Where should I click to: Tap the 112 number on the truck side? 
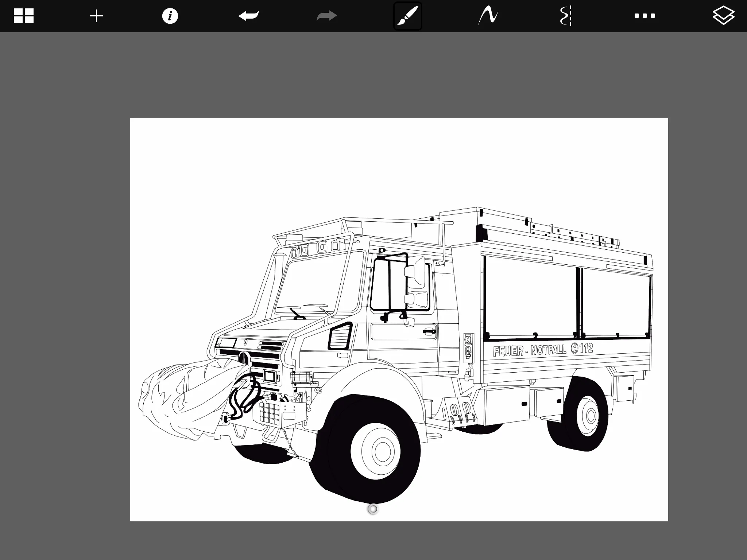tap(586, 348)
